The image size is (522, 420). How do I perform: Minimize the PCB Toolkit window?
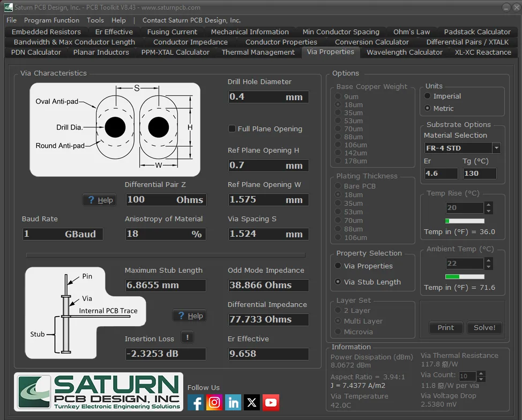pos(506,7)
